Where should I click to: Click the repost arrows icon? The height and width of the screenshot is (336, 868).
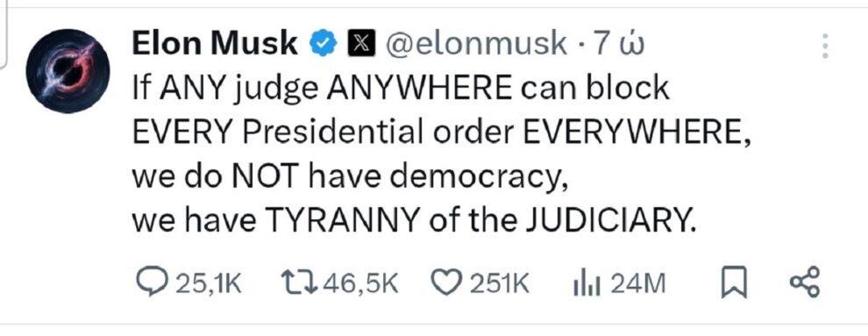pyautogui.click(x=300, y=282)
